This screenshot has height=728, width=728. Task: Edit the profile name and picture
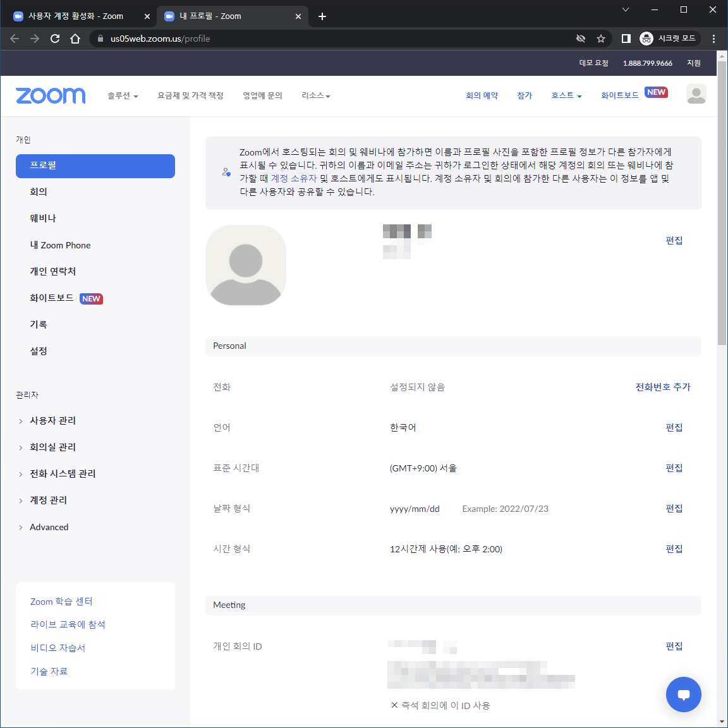(x=674, y=241)
